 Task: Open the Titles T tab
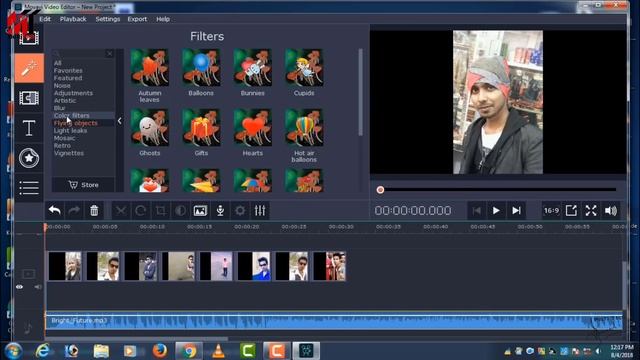29,128
